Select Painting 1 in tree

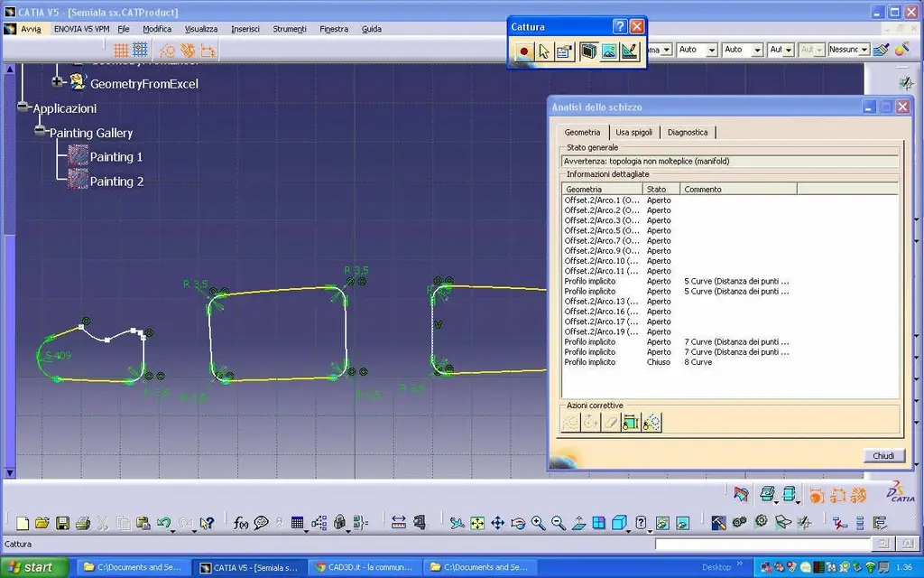116,157
